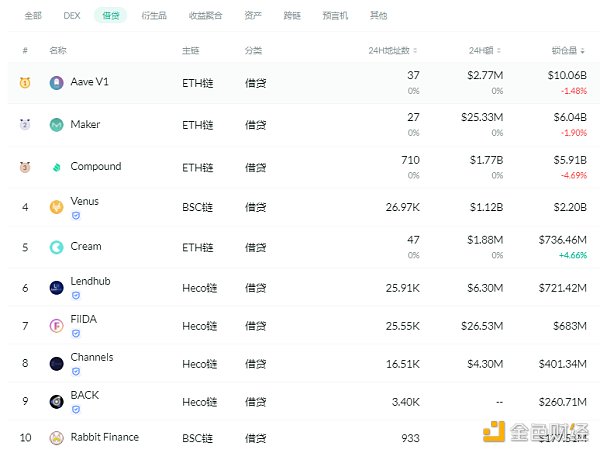Click the verified shield badge under Venus
Viewport: 600px width, 453px height.
pos(75,215)
